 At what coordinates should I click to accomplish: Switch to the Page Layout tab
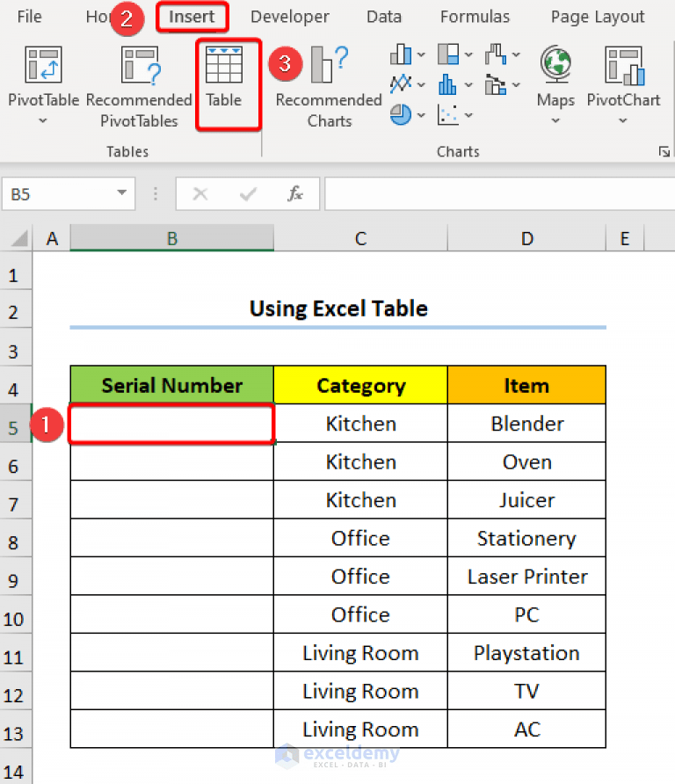click(598, 17)
